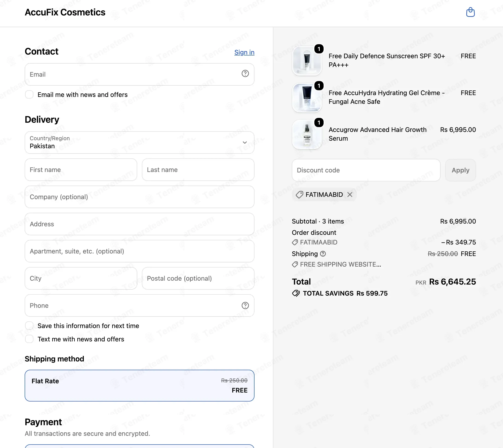
Task: Focus the Email input field
Action: tap(139, 74)
